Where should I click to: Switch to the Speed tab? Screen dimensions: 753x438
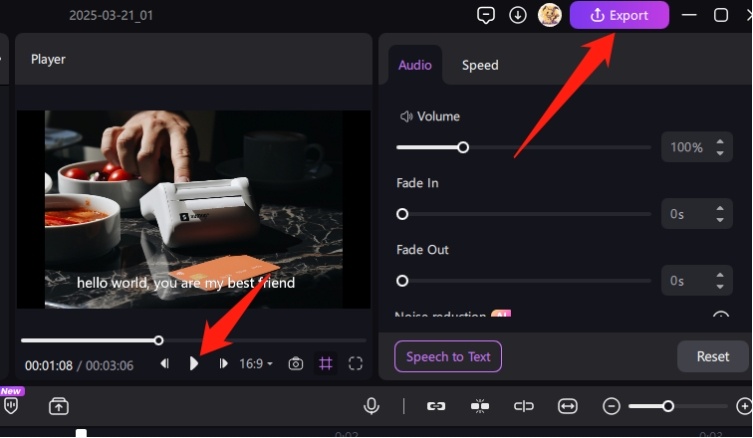point(480,65)
